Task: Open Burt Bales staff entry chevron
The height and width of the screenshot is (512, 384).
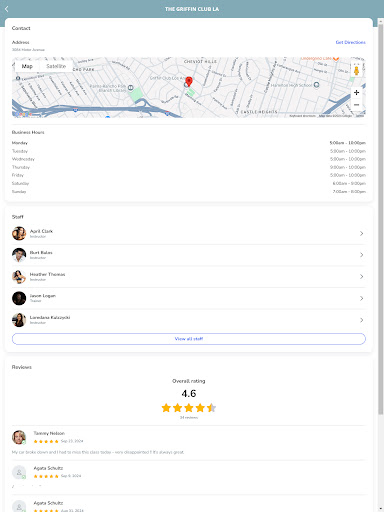Action: [361, 255]
